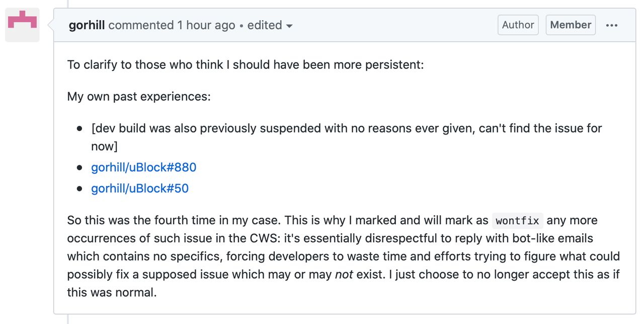
Task: Click the '1 hour ago' timestamp
Action: coord(206,25)
